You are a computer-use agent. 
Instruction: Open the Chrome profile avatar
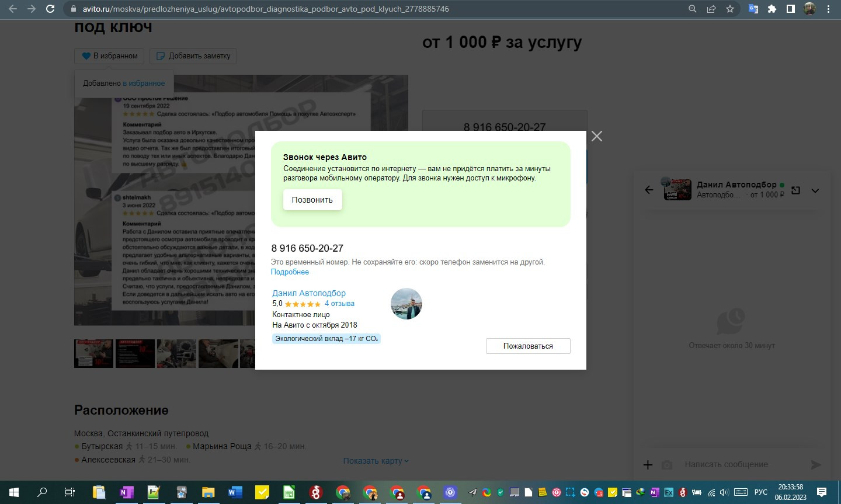pyautogui.click(x=809, y=9)
